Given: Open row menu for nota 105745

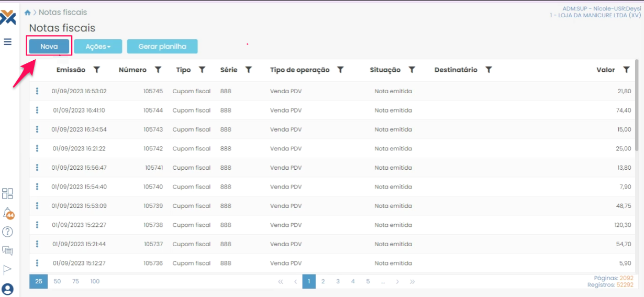Looking at the screenshot, I should click(37, 91).
